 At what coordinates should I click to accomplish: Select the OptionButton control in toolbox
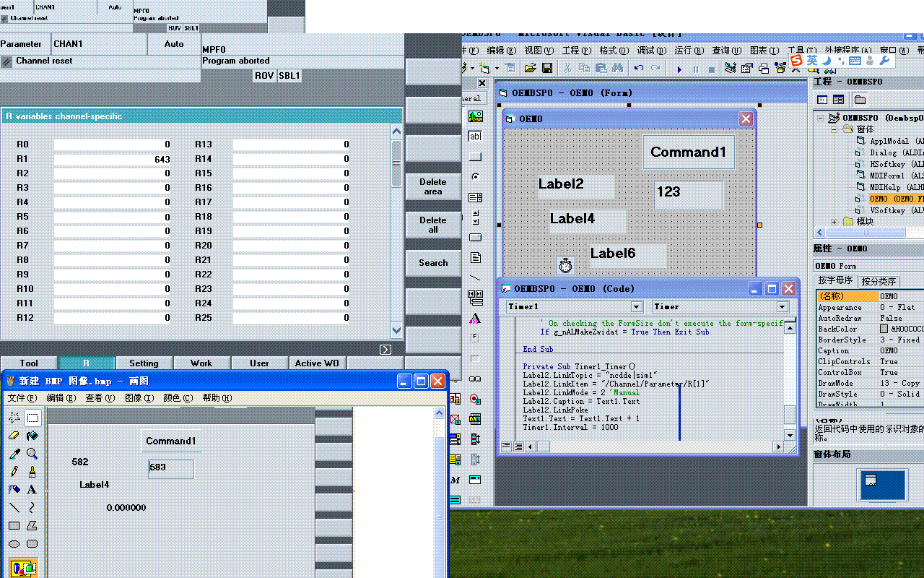(x=475, y=176)
